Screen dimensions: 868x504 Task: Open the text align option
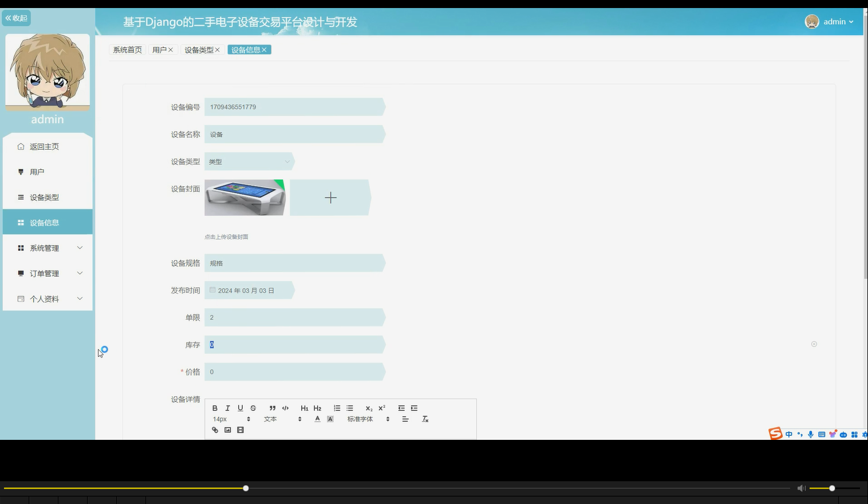pos(405,419)
